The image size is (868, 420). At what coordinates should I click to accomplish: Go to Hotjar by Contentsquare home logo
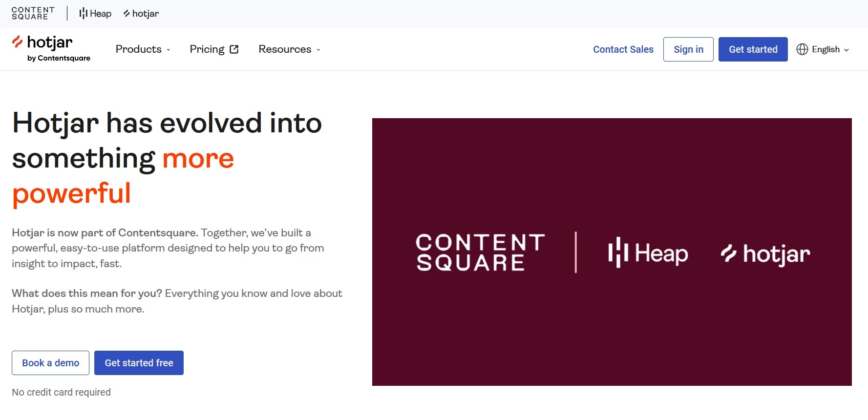coord(51,48)
